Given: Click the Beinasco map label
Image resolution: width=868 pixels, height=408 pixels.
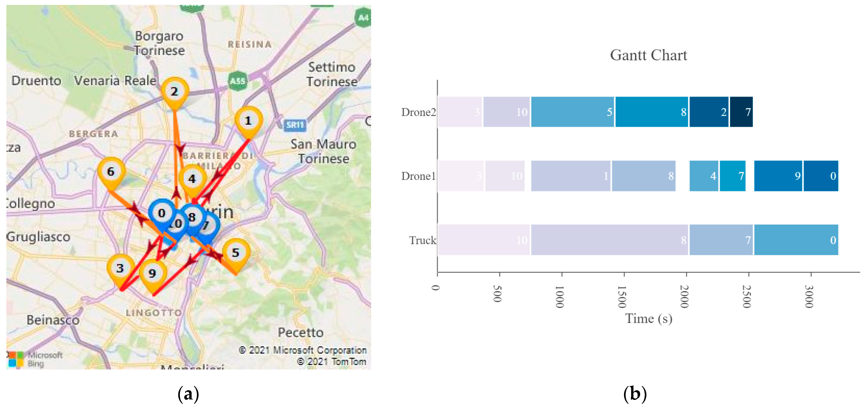Looking at the screenshot, I should (x=53, y=320).
